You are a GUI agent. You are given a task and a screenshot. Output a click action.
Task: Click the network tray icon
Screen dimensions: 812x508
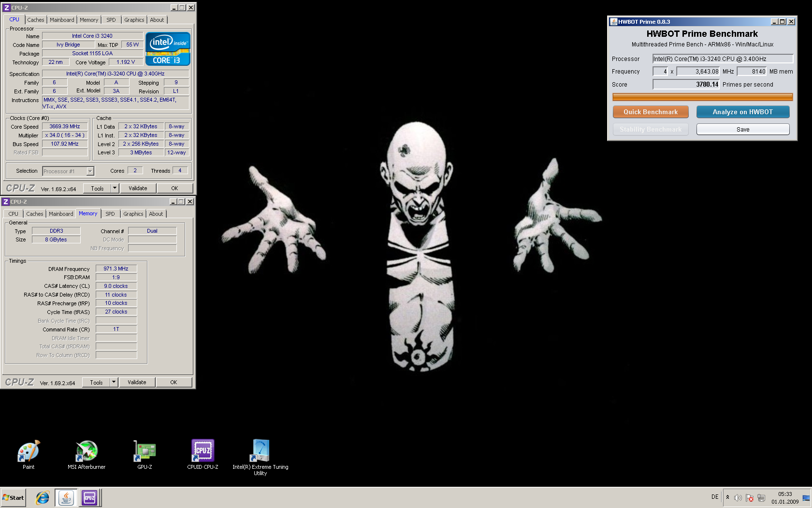tap(761, 498)
